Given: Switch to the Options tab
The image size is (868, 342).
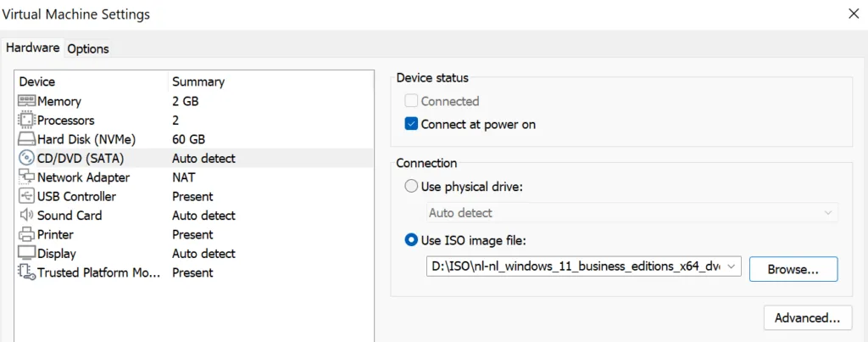Looking at the screenshot, I should [x=88, y=48].
